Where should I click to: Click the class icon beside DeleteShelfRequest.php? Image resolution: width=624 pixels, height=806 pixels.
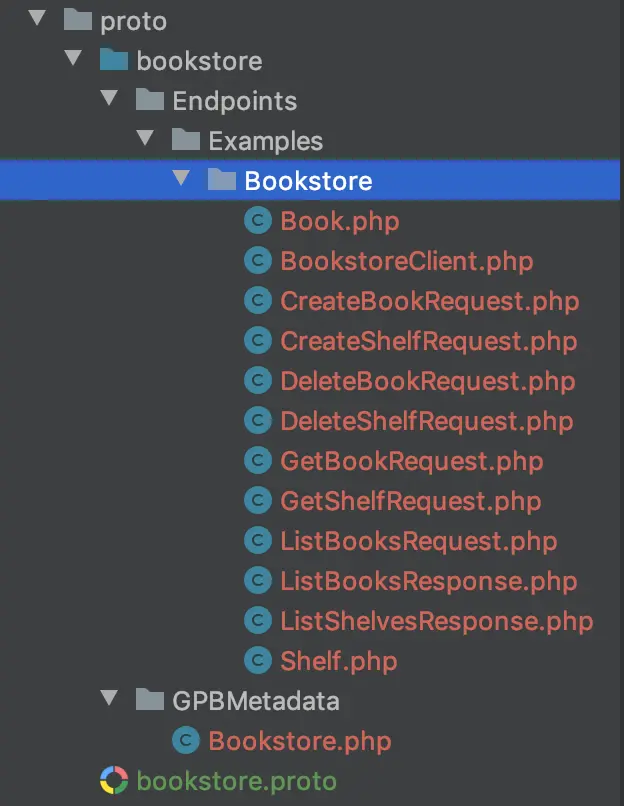tap(259, 420)
